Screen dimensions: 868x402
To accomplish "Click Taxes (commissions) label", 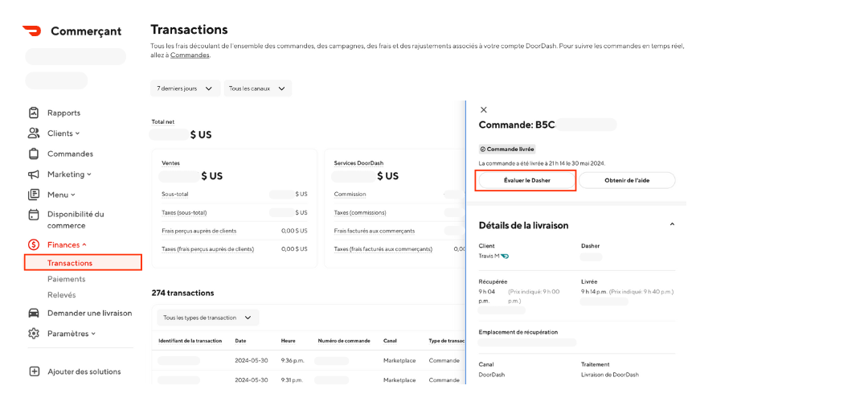I will click(x=360, y=212).
